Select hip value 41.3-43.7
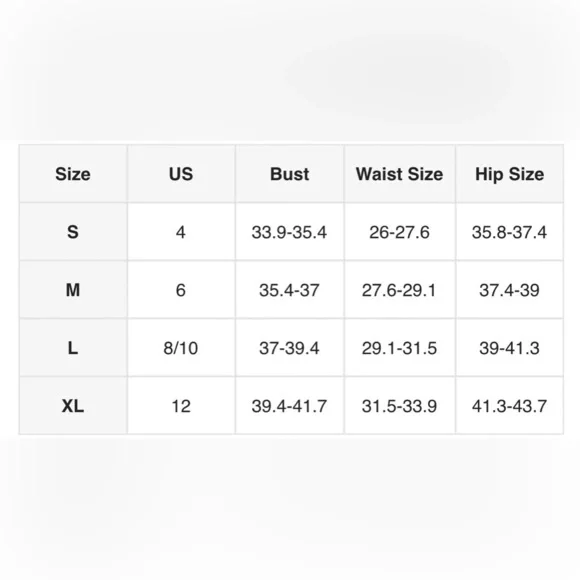 point(509,406)
